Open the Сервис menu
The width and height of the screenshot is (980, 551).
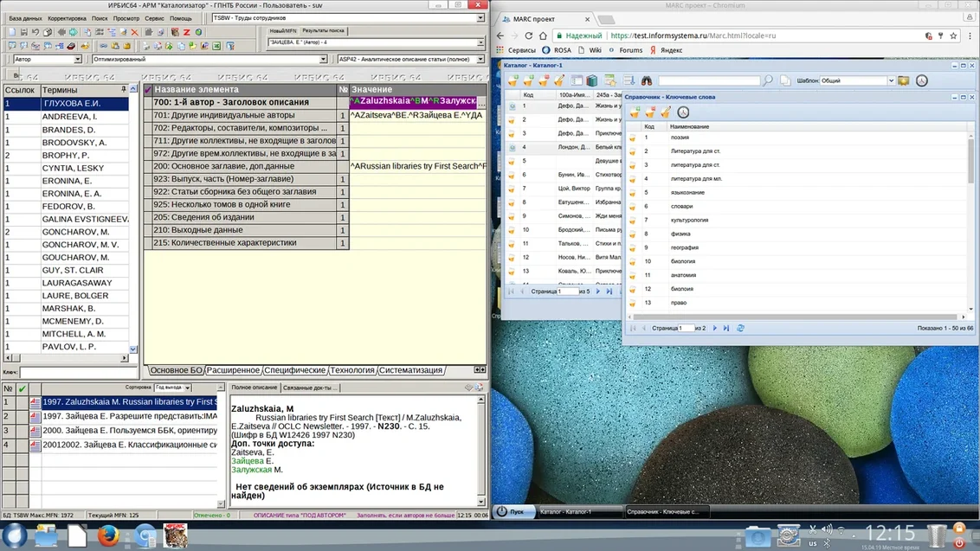(x=154, y=18)
